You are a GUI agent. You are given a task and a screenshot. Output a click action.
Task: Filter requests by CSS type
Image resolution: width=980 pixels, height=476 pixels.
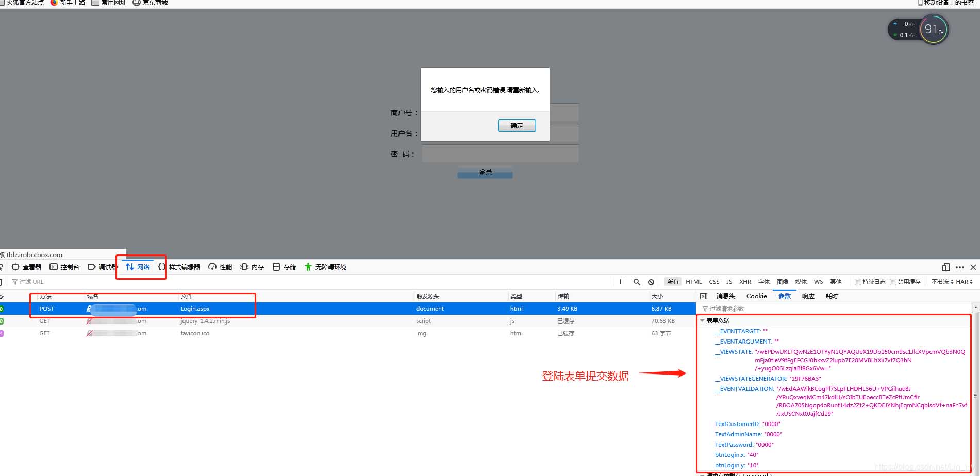(x=714, y=282)
